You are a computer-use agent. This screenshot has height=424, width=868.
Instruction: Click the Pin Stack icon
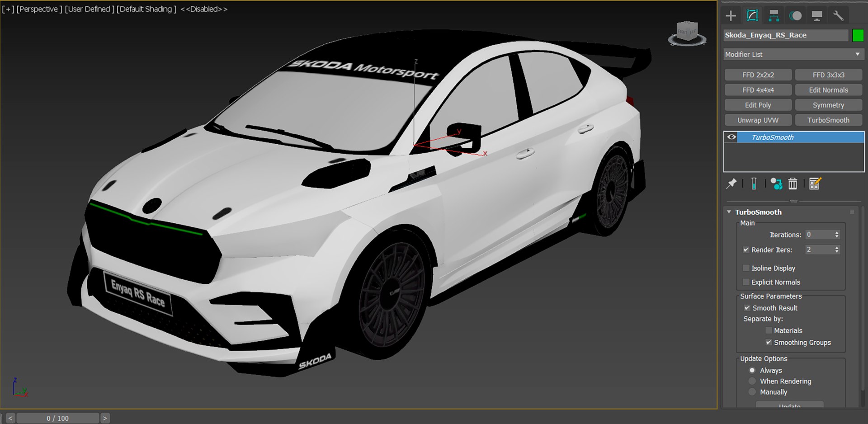(731, 184)
